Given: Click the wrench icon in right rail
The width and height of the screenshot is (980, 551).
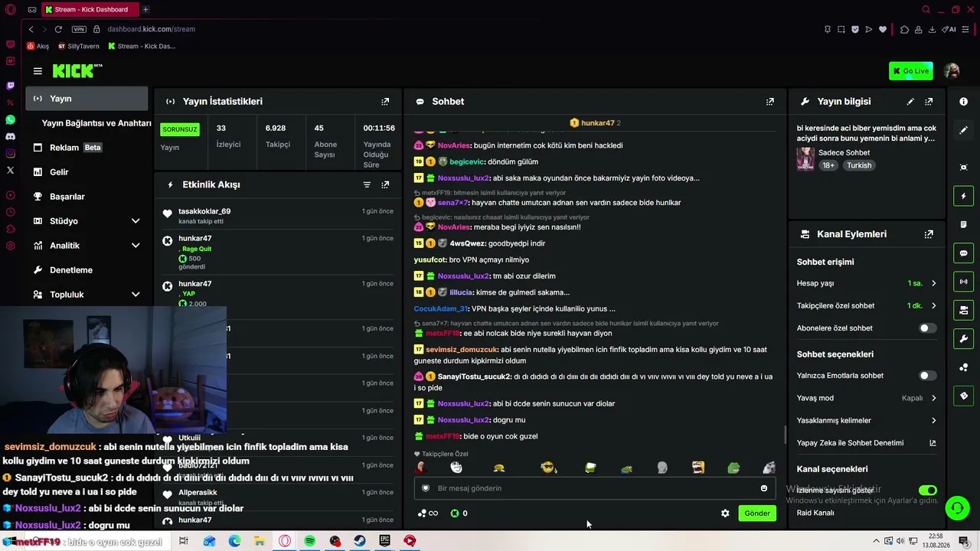Looking at the screenshot, I should pyautogui.click(x=963, y=338).
